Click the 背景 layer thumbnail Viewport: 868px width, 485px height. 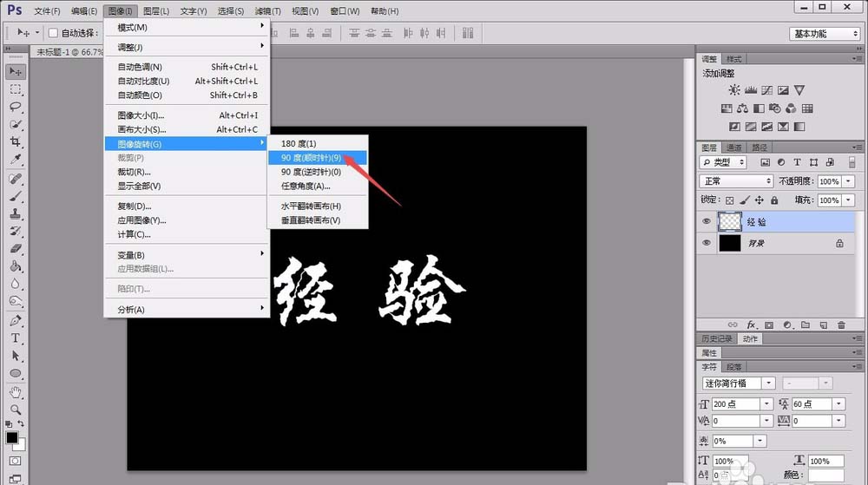coord(730,243)
